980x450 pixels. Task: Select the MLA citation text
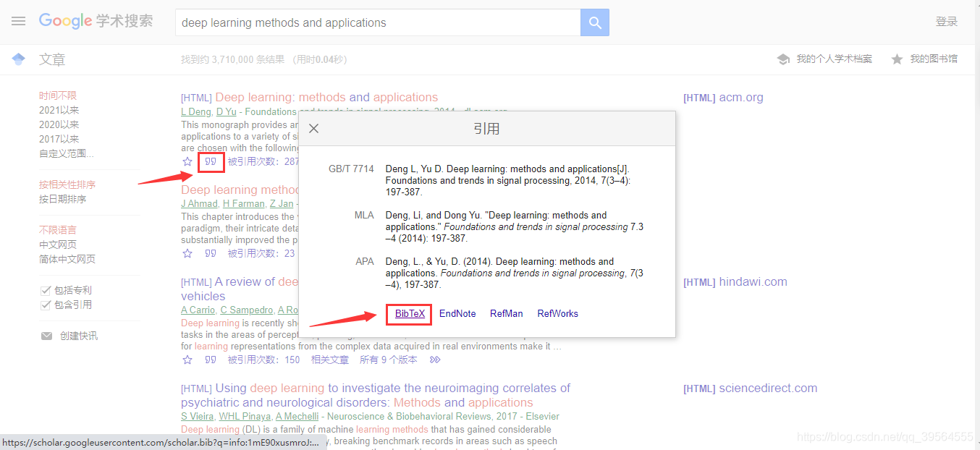pos(514,226)
